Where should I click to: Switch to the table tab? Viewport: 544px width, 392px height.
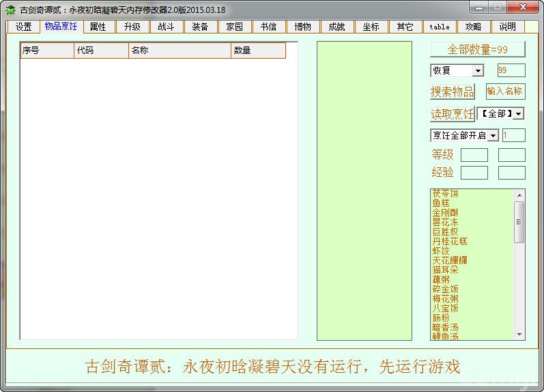click(x=440, y=27)
